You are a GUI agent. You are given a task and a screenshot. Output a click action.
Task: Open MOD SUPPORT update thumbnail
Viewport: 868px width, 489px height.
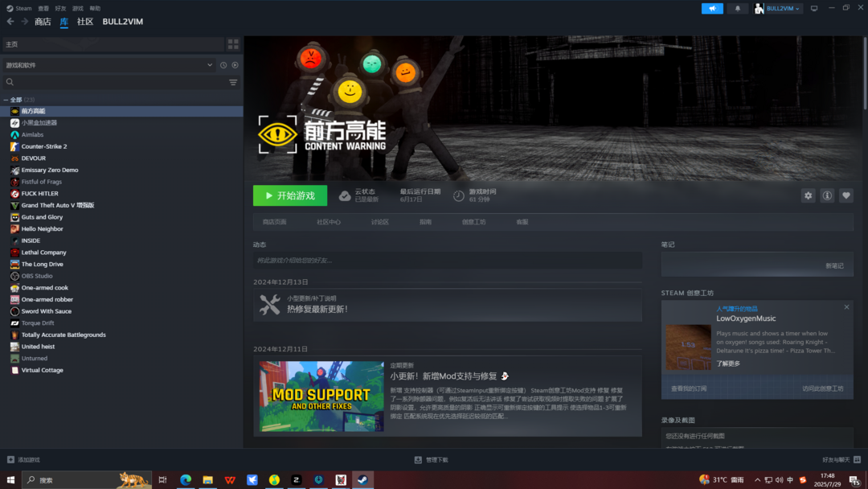coord(321,397)
